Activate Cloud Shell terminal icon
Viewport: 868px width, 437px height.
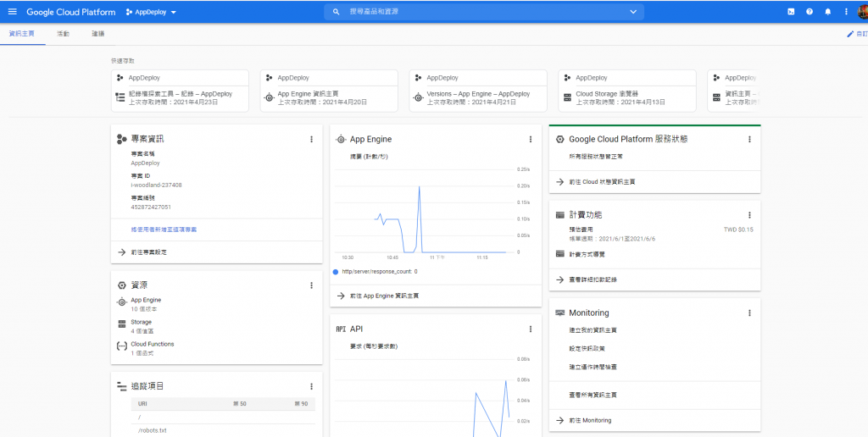tap(791, 12)
